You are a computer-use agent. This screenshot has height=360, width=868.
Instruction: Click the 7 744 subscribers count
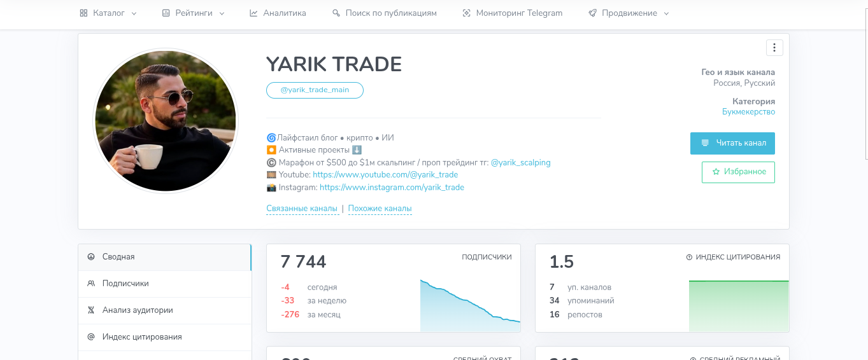coord(303,261)
